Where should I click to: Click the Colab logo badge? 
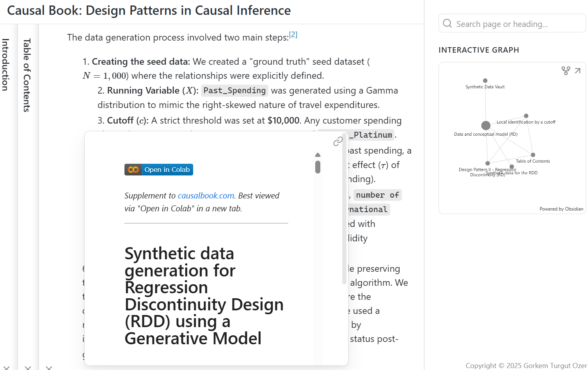coord(133,170)
